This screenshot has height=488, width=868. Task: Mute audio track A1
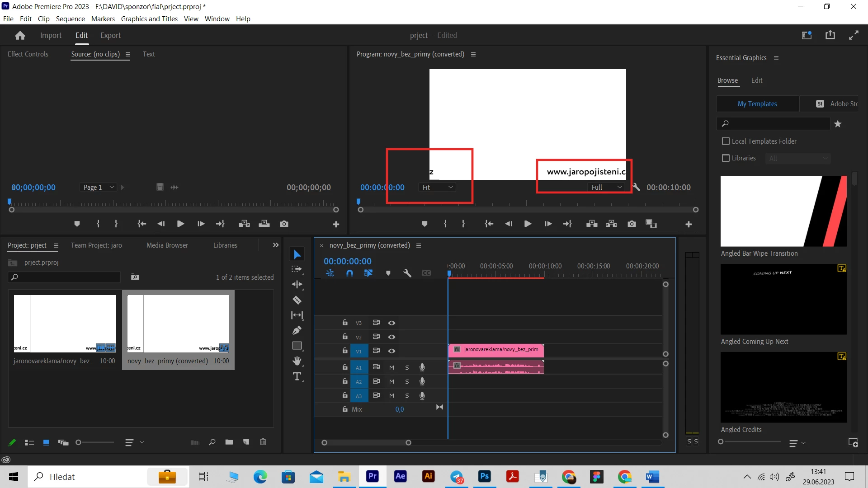click(x=392, y=368)
